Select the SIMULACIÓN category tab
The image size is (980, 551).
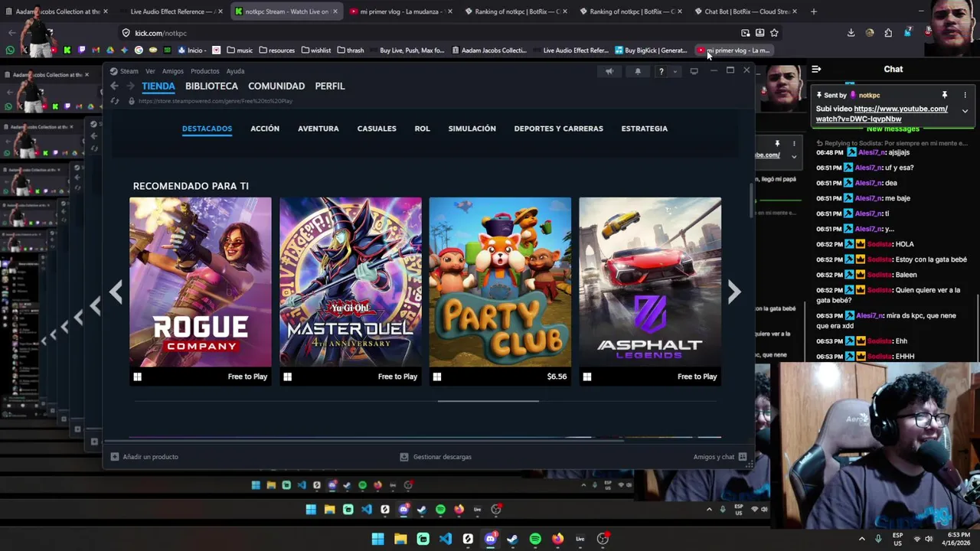click(472, 129)
